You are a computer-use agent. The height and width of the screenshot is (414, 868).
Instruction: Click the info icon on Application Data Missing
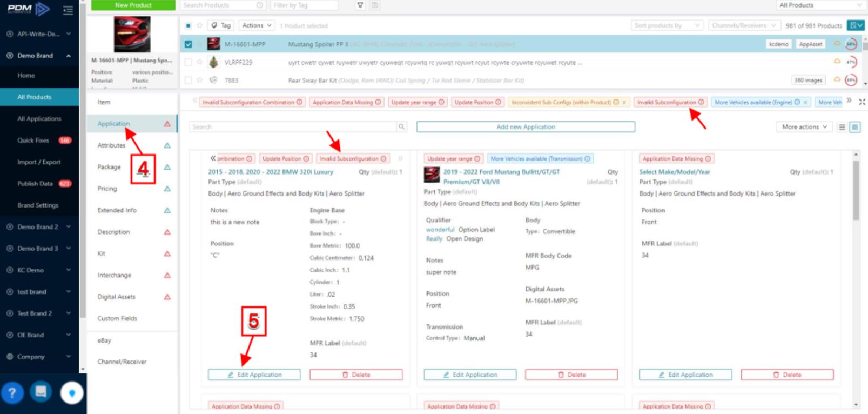(x=378, y=102)
